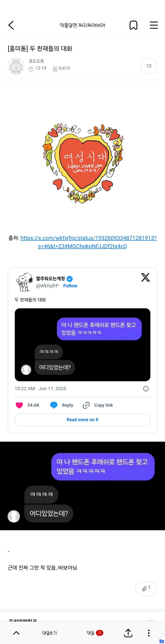Open the attachment paperclip button

click(x=146, y=588)
